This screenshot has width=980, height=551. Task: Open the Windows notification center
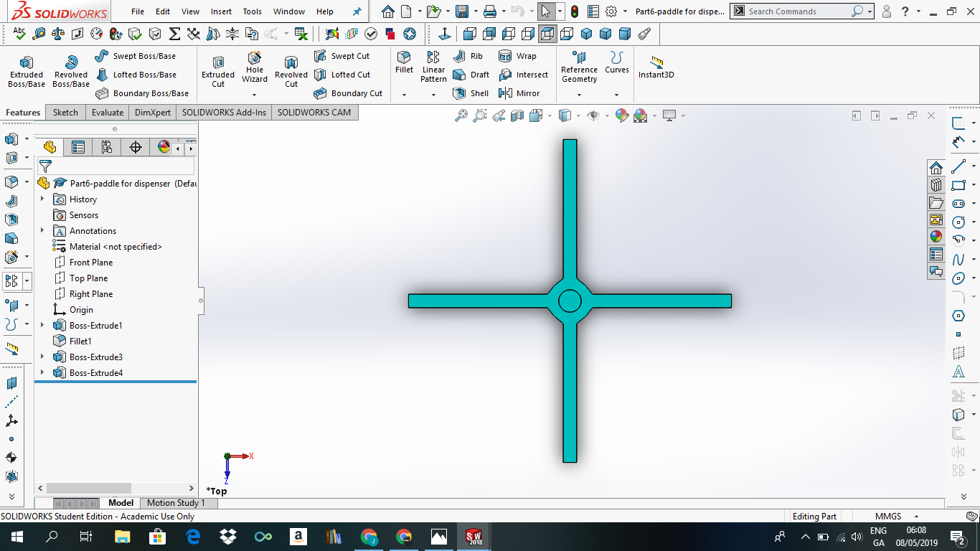click(x=957, y=537)
